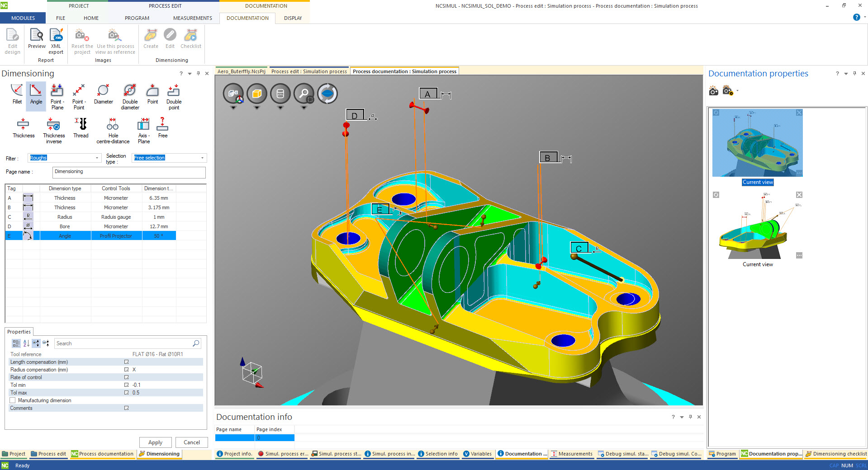Switch to the MEASUREMENTS ribbon tab
868x470 pixels.
coord(192,18)
